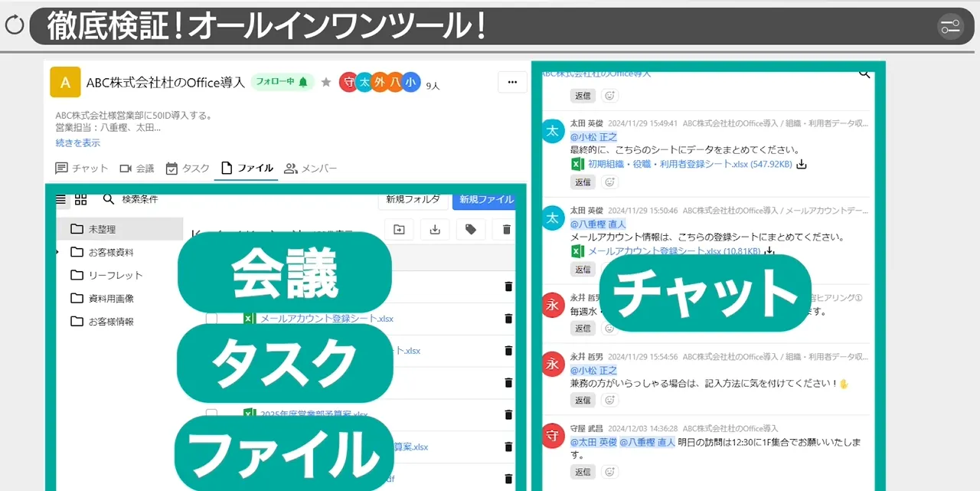Click the 新規フォルダ button
980x491 pixels.
pos(411,199)
